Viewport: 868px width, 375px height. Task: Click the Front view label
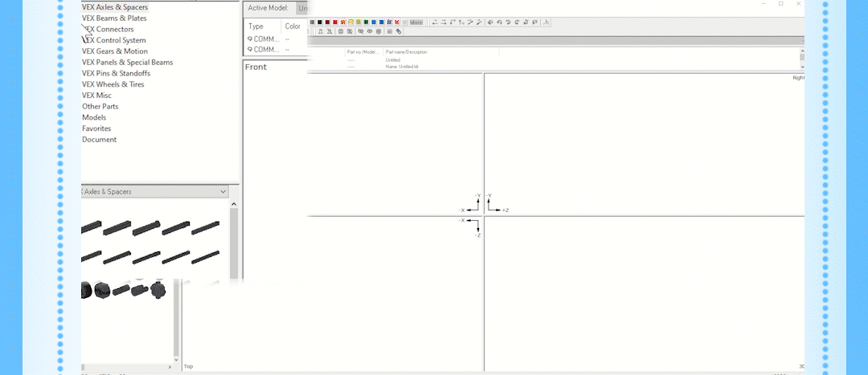256,67
